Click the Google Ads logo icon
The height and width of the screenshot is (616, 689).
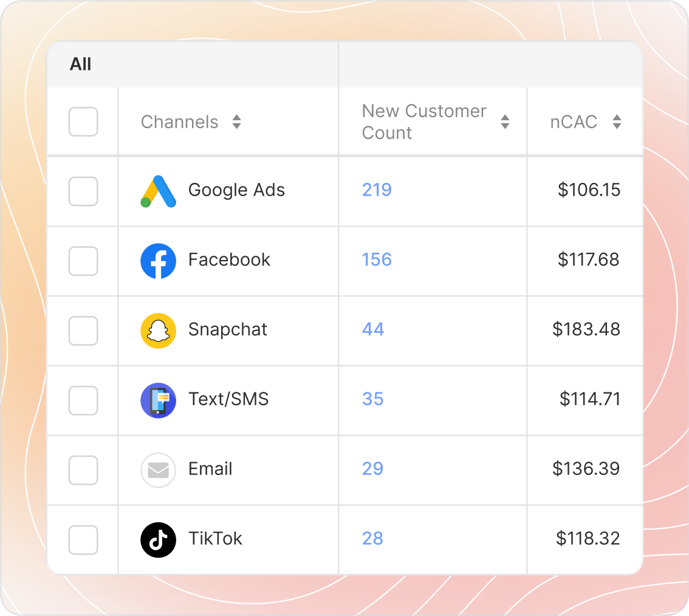pos(158,191)
